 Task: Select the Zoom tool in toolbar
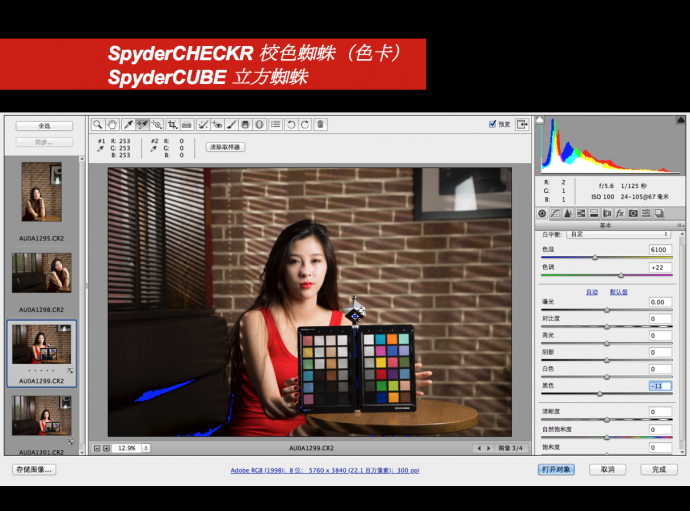pyautogui.click(x=98, y=125)
